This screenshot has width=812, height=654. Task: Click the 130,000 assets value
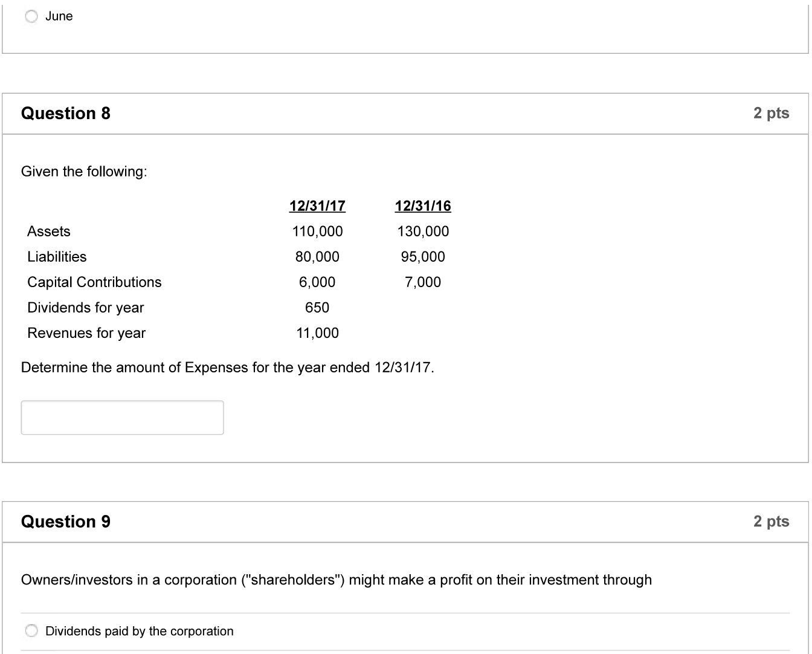point(423,231)
